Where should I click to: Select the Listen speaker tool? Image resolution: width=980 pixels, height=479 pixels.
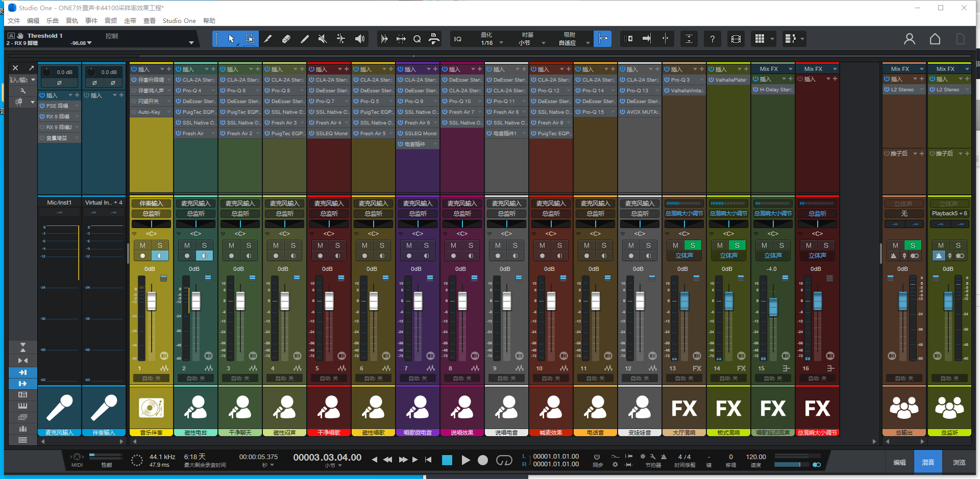(359, 39)
